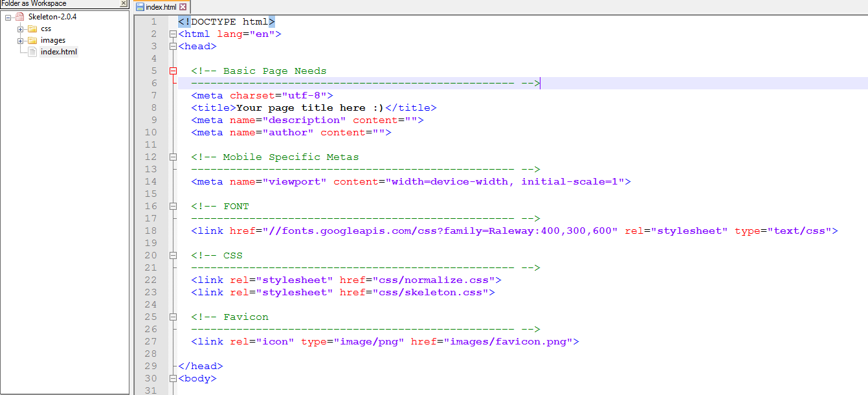Collapse the Basic Page Needs comment fold
868x395 pixels.
click(x=172, y=71)
